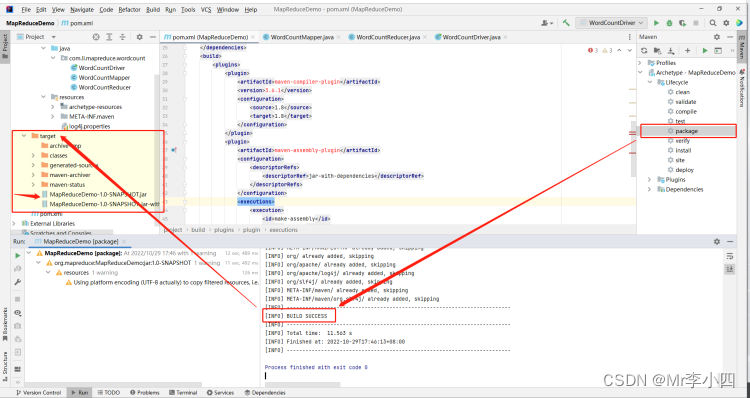The image size is (750, 398).
Task: Click Generate Sources and Update Folders icon
Action: (657, 50)
